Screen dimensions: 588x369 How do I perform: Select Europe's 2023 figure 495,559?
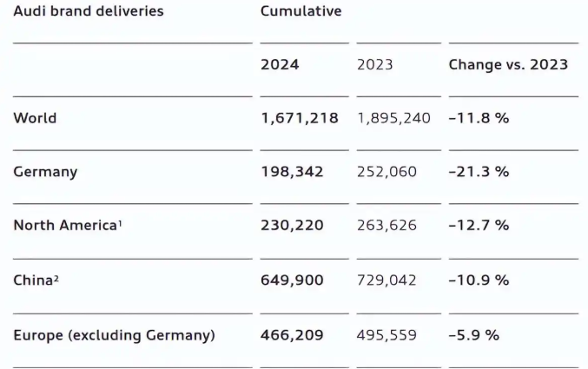(386, 334)
